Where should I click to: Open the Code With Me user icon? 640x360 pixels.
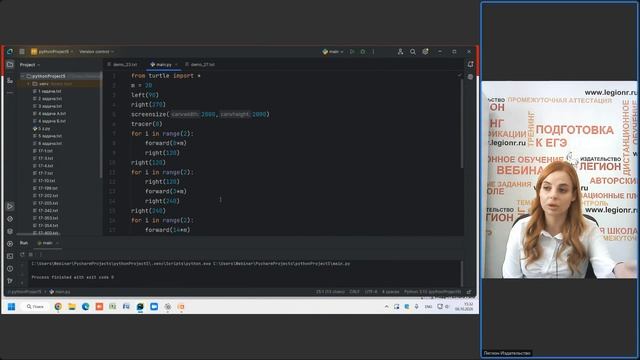[400, 52]
